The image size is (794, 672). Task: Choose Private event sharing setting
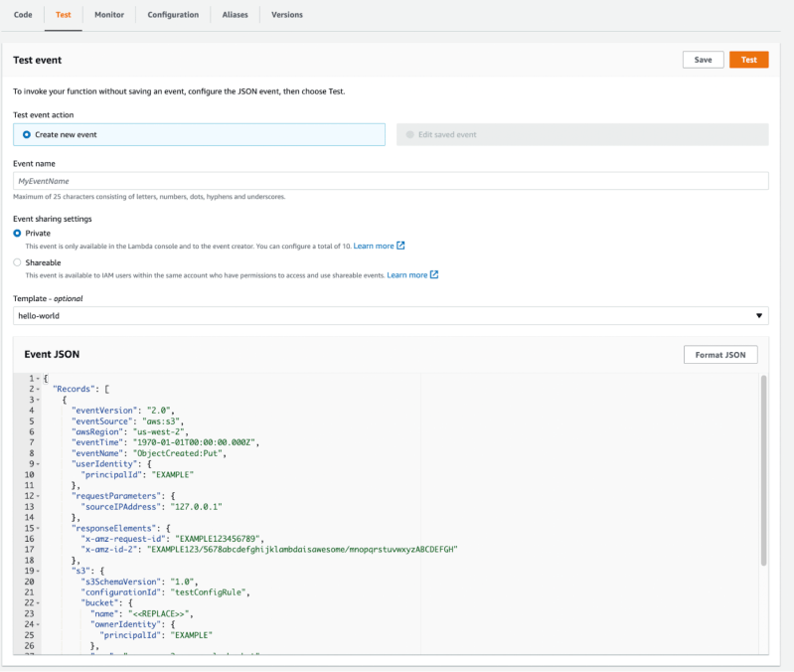click(x=17, y=233)
